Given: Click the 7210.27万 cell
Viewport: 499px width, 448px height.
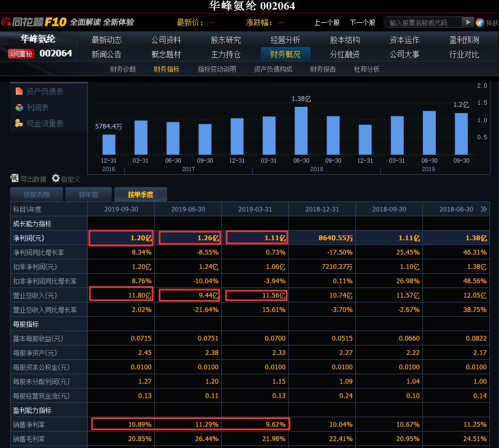Looking at the screenshot, I should pos(337,267).
